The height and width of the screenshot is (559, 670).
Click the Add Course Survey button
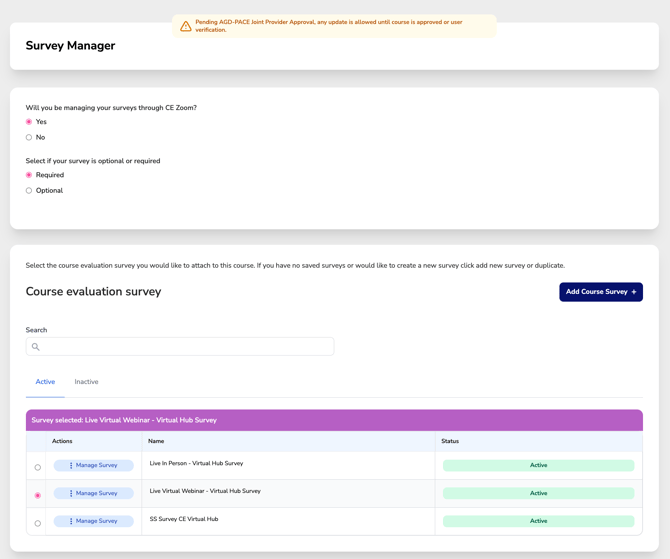pos(600,292)
